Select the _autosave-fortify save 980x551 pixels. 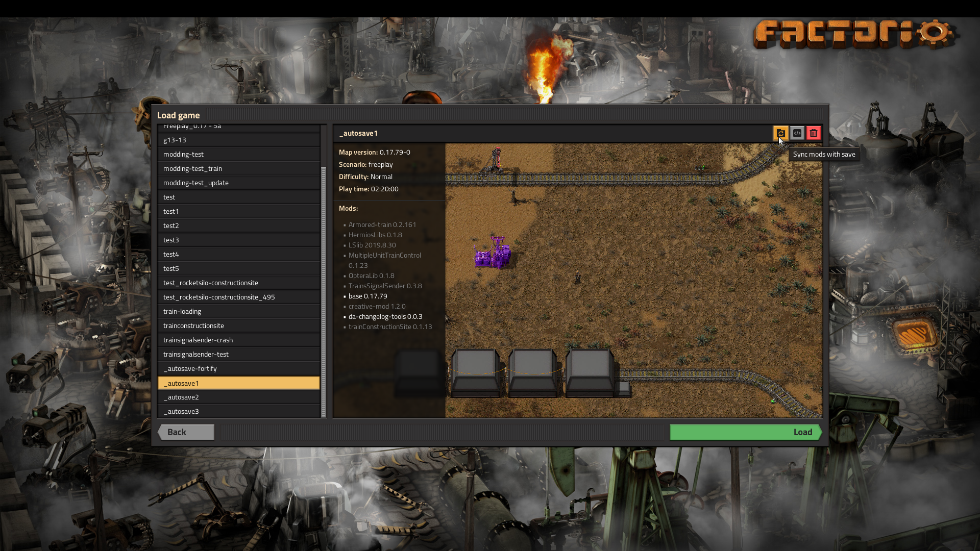pyautogui.click(x=239, y=368)
